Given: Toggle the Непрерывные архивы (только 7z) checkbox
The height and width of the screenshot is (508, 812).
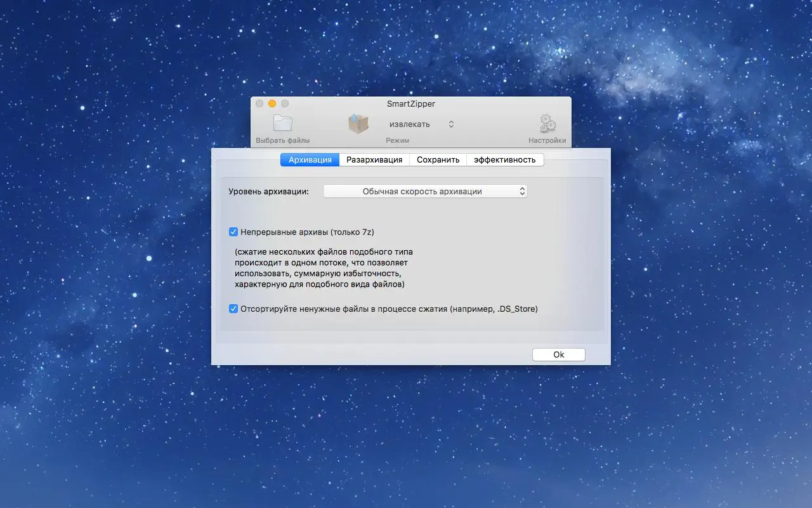Looking at the screenshot, I should coord(233,232).
